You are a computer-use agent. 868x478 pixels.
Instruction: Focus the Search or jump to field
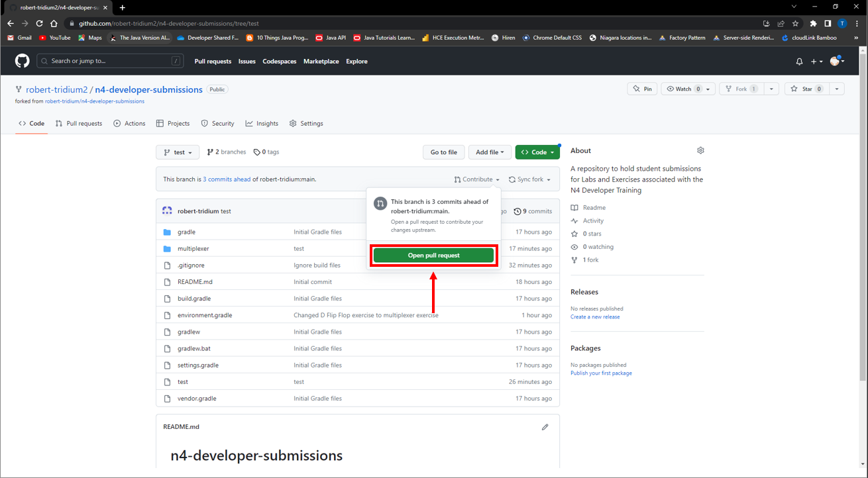(110, 61)
